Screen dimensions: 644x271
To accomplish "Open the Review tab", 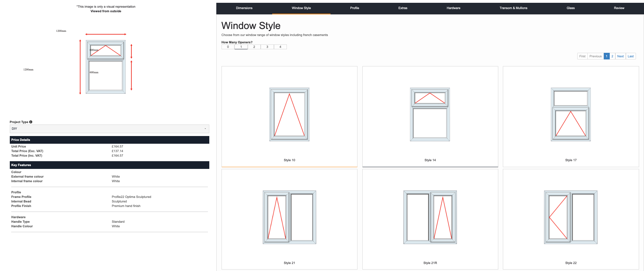I will 619,8.
